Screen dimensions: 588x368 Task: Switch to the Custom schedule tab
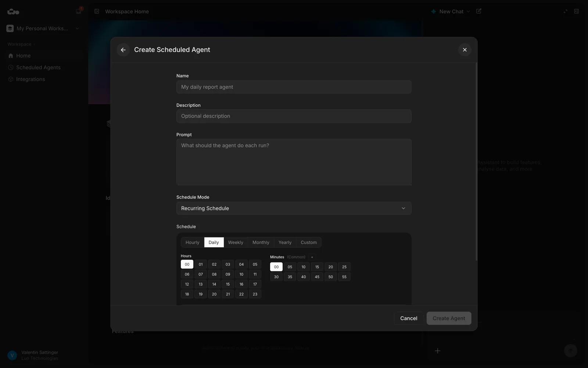[x=308, y=243]
